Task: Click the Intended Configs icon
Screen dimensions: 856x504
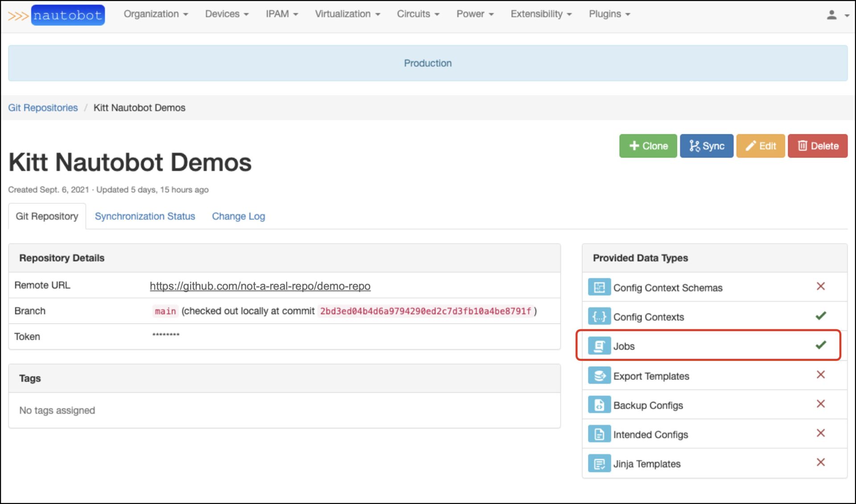Action: 600,434
